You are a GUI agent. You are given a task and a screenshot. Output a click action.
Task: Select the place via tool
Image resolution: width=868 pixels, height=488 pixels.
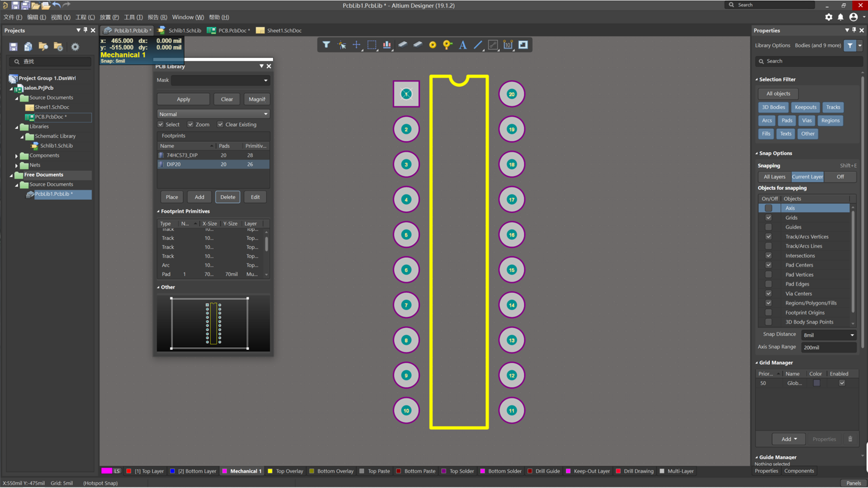(x=447, y=45)
